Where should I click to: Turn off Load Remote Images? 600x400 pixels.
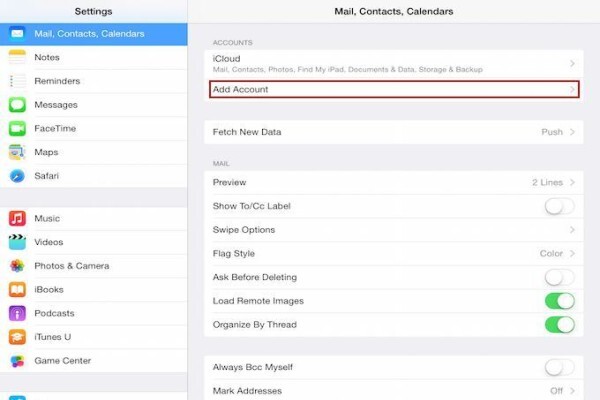coord(559,301)
